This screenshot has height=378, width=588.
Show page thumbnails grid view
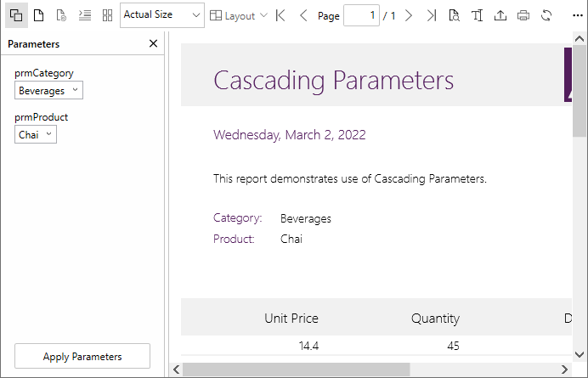click(107, 15)
